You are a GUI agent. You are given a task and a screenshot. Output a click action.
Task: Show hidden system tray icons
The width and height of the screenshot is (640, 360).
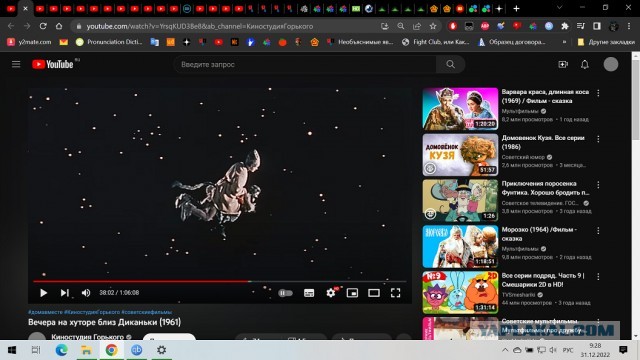[x=505, y=350]
